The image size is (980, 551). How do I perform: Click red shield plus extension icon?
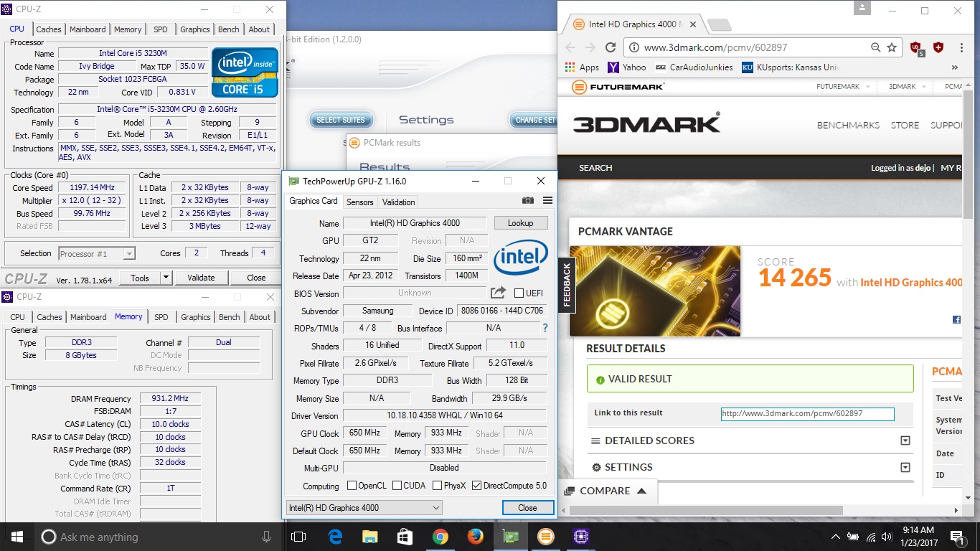(x=938, y=47)
